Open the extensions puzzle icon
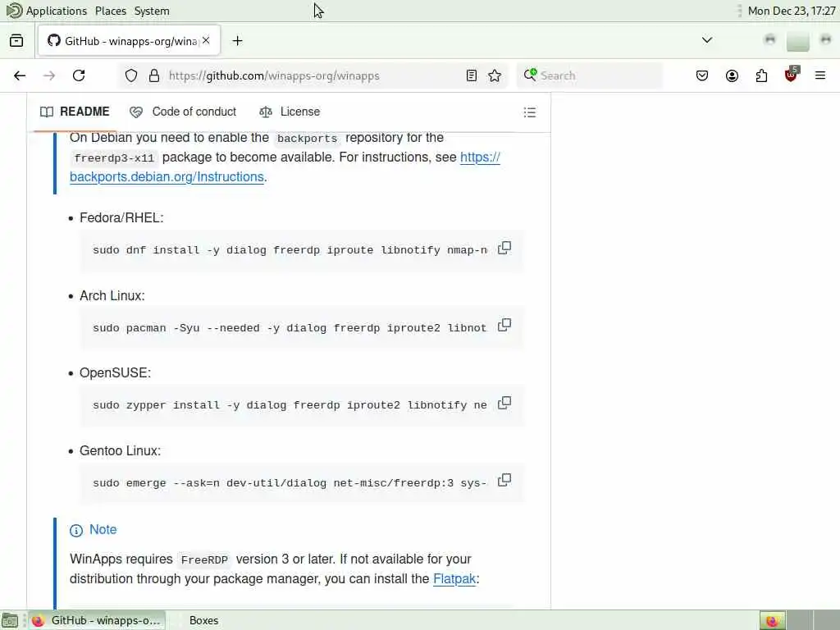This screenshot has width=840, height=630. pos(761,75)
